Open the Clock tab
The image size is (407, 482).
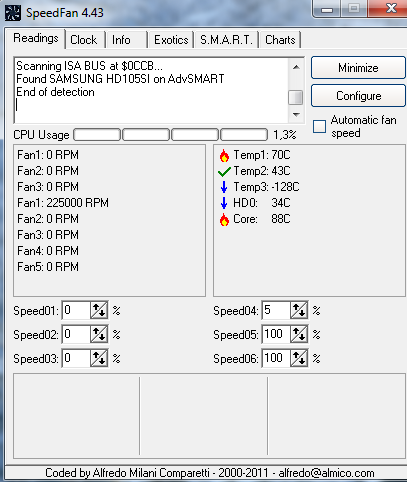pyautogui.click(x=84, y=40)
